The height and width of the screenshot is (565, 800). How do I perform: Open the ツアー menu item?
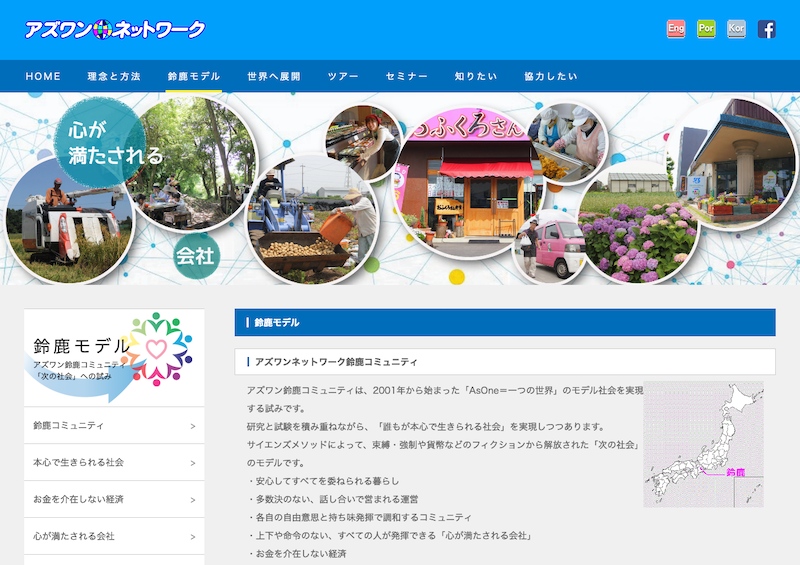(x=343, y=76)
